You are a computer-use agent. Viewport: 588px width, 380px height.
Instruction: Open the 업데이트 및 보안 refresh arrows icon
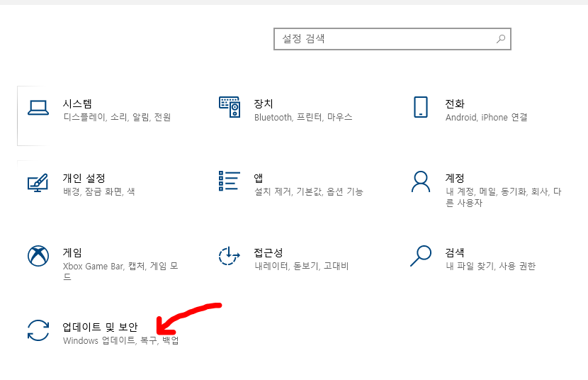tap(38, 330)
